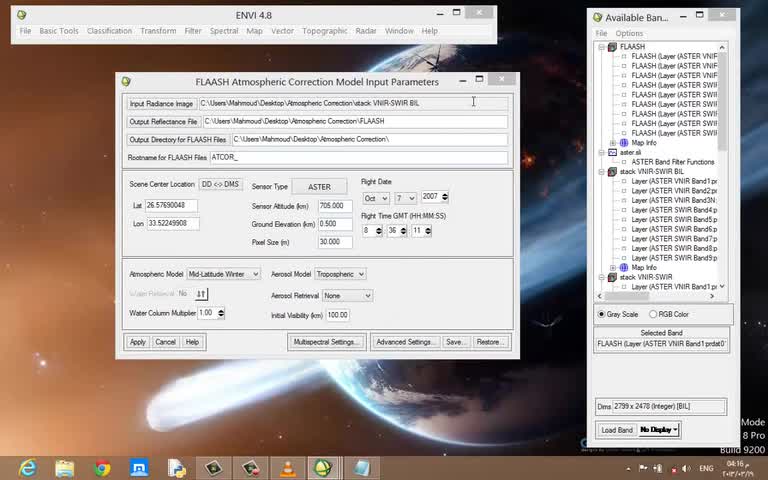
Task: Click the Input Radiance Image button
Action: pos(161,104)
